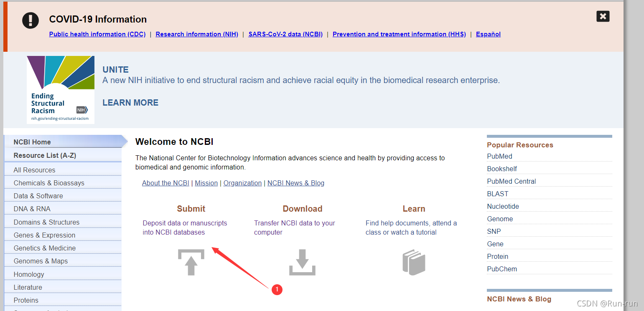Click the Learn heading
644x311 pixels.
(x=414, y=209)
